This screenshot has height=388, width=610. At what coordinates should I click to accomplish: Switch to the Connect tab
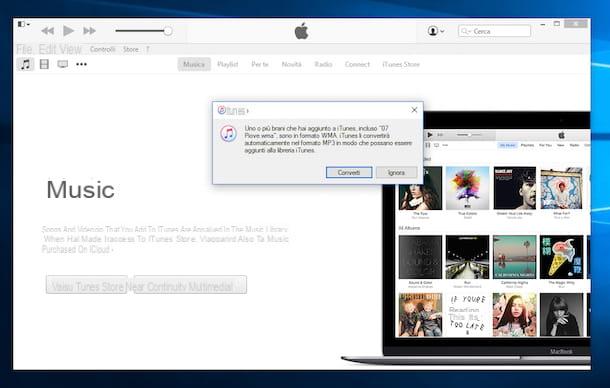click(x=357, y=64)
